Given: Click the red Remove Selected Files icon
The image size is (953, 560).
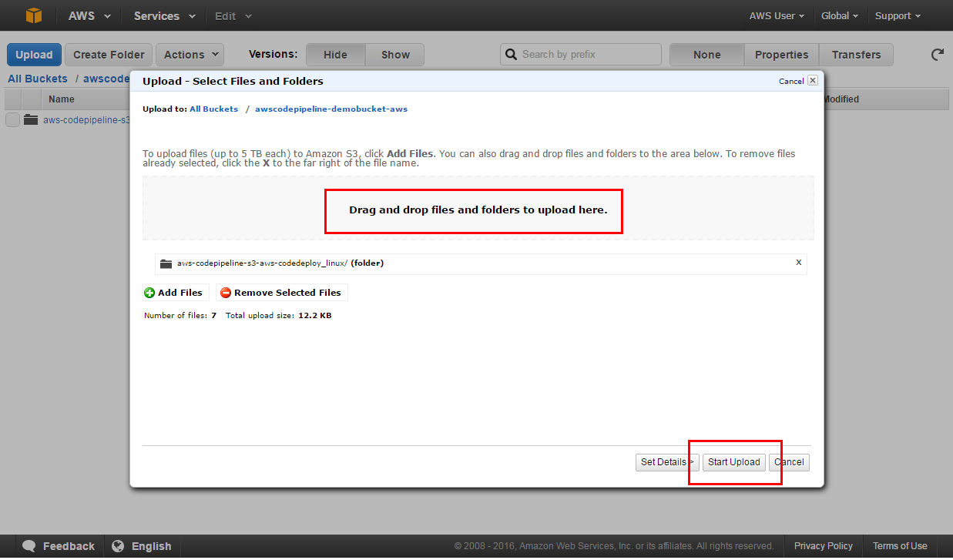Looking at the screenshot, I should [226, 293].
